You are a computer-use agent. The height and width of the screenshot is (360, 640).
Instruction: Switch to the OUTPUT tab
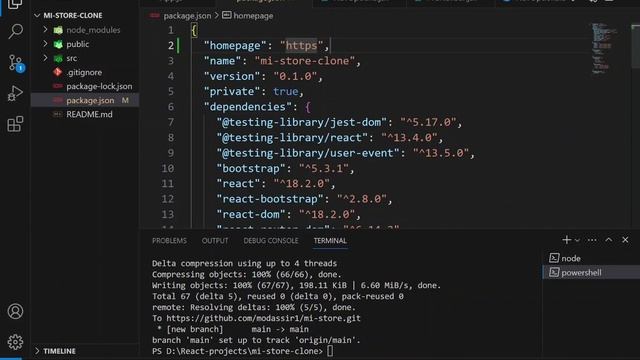pyautogui.click(x=215, y=241)
